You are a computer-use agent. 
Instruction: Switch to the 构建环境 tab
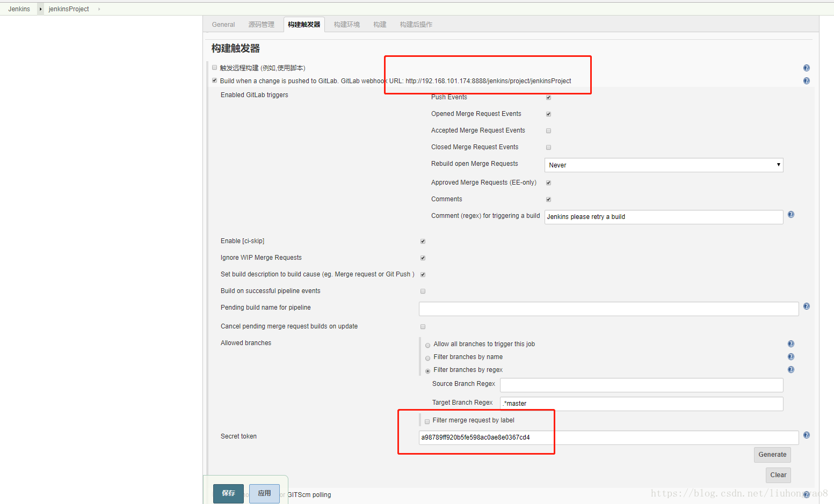click(347, 25)
